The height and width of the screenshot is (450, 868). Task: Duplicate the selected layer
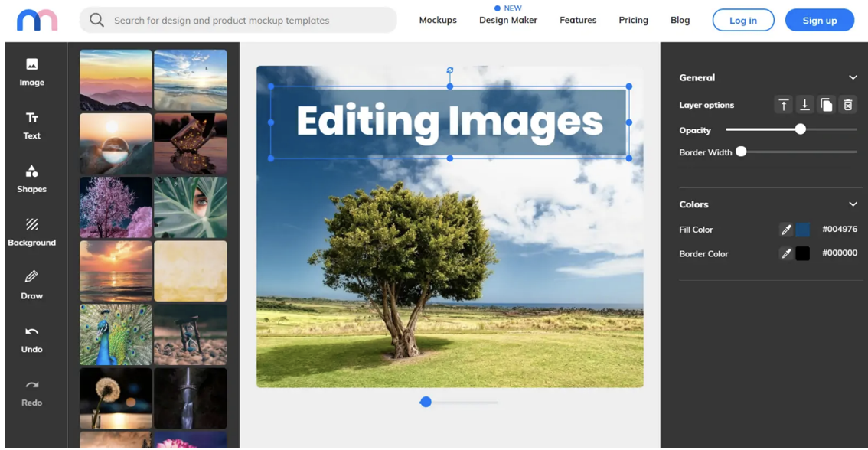(827, 105)
